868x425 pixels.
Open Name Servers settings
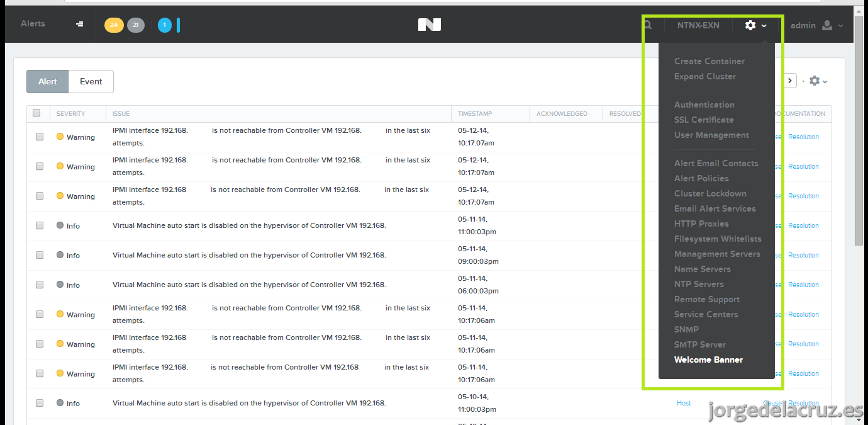pyautogui.click(x=703, y=269)
